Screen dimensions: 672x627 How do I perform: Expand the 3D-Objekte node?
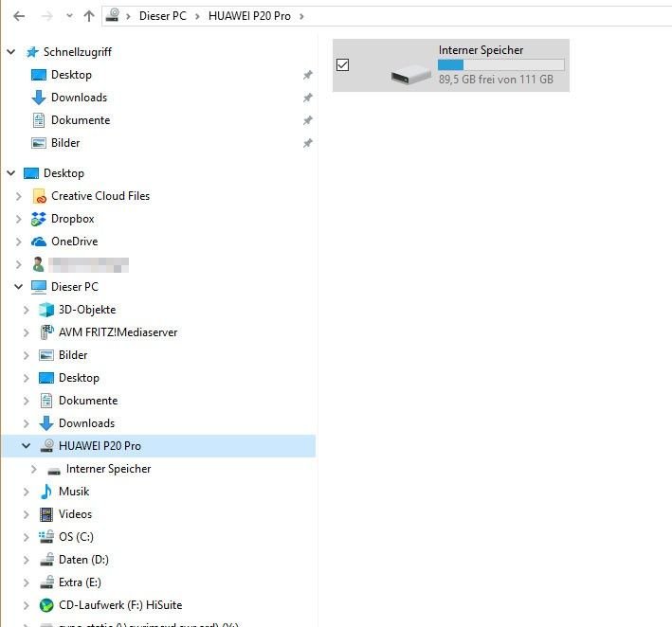27,310
